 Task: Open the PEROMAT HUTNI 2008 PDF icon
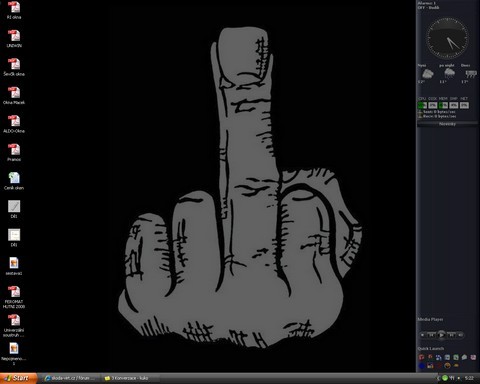14,297
